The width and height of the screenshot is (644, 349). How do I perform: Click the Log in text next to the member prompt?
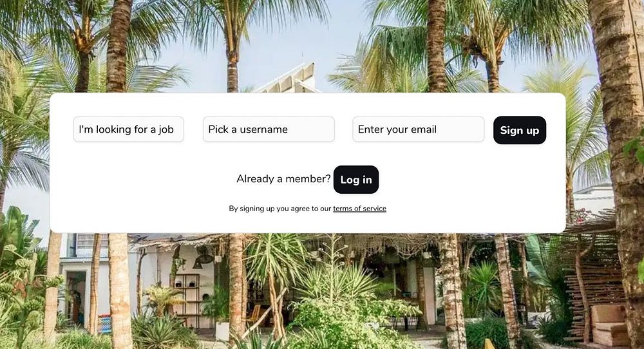coord(356,180)
